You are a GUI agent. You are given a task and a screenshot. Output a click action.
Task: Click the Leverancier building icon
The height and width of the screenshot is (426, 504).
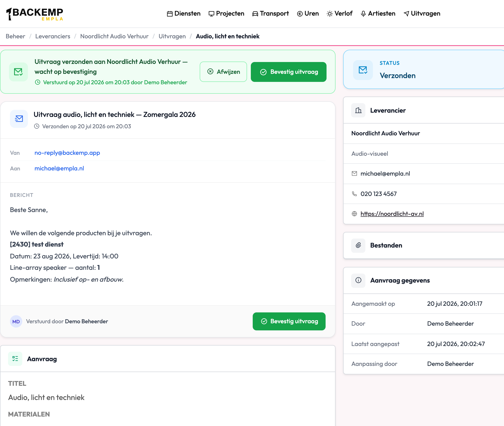pyautogui.click(x=358, y=110)
